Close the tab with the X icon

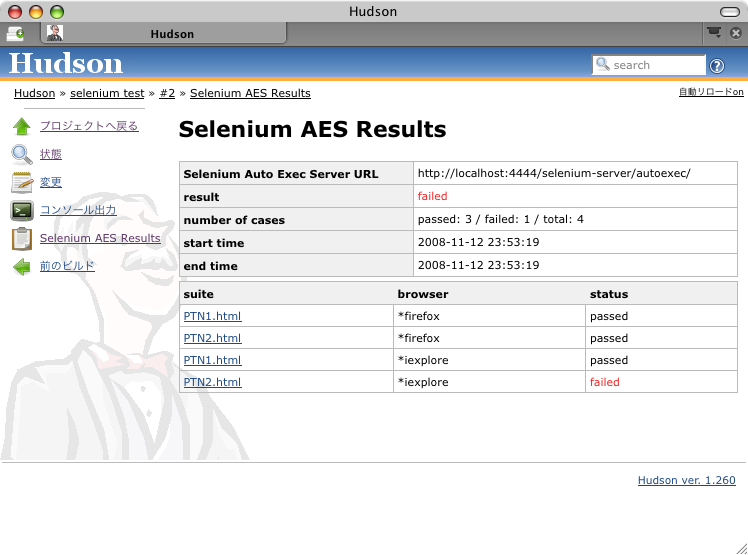(736, 33)
